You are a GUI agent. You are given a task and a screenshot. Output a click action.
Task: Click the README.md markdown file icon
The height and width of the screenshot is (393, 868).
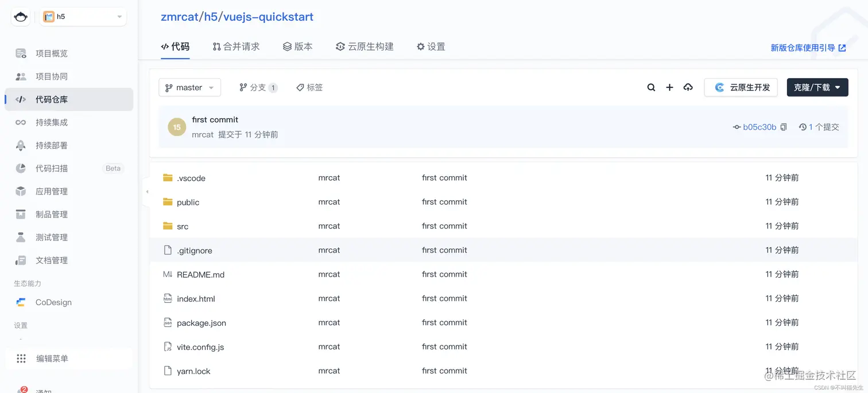(168, 274)
